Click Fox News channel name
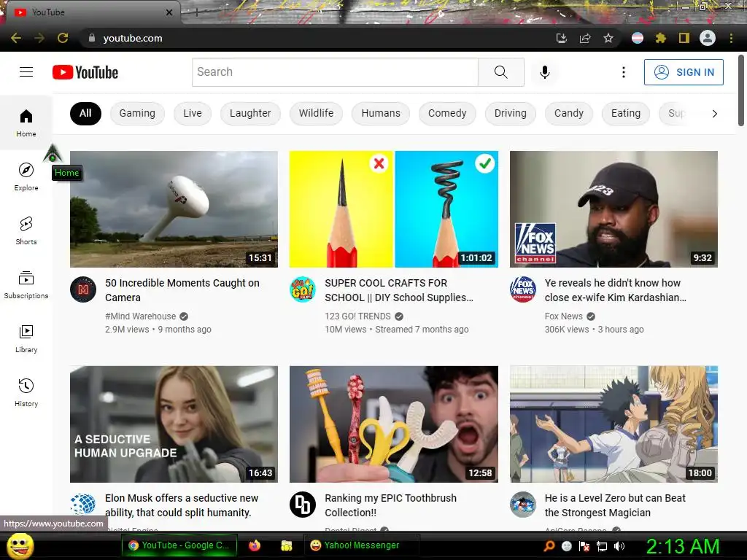The height and width of the screenshot is (560, 747). (564, 316)
